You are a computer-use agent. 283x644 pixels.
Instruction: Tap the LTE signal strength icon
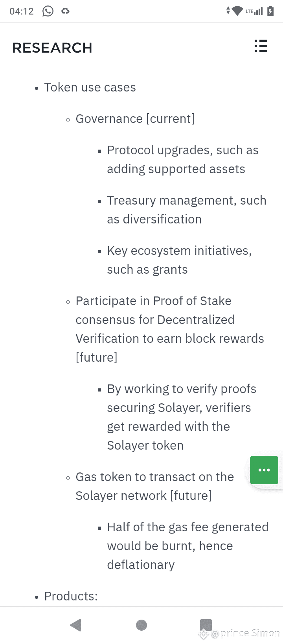[x=255, y=11]
